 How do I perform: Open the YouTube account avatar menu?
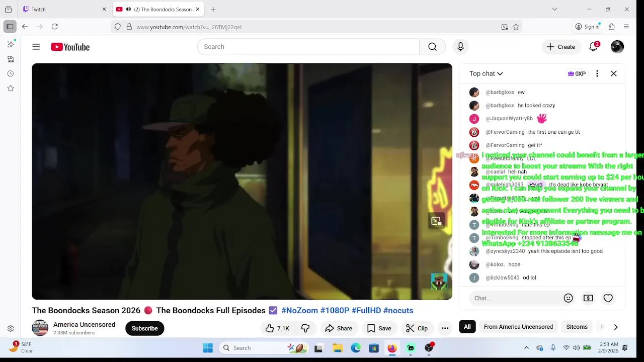[617, 47]
